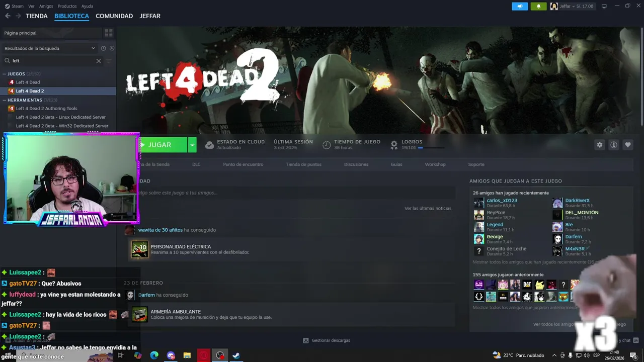The image size is (644, 362).
Task: Click the play time clock icon
Action: (x=327, y=145)
